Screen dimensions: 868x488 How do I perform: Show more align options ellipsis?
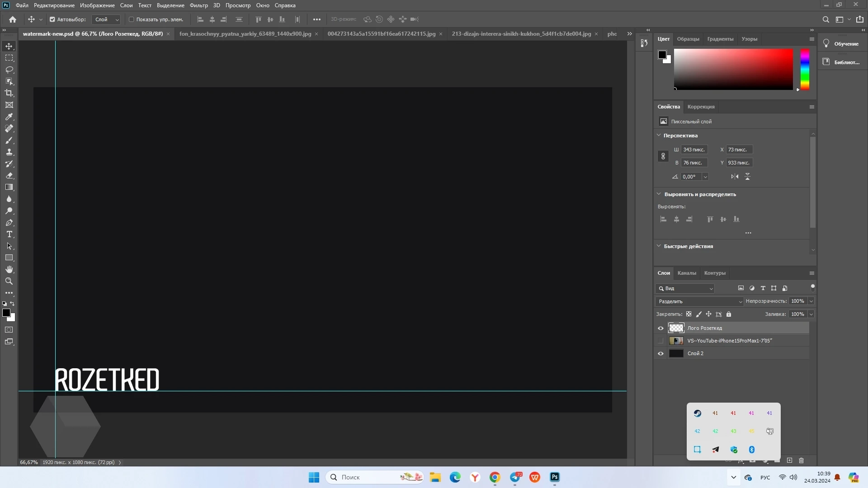[748, 233]
